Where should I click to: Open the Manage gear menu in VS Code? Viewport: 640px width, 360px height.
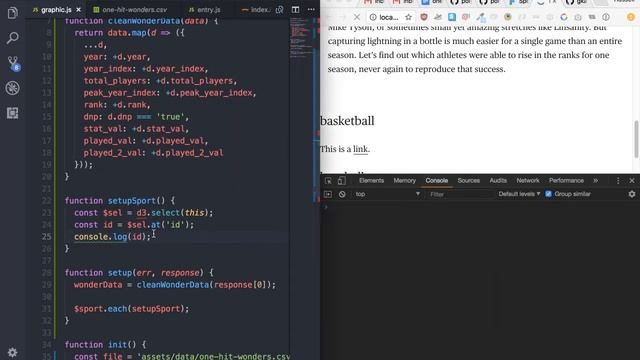tap(13, 352)
